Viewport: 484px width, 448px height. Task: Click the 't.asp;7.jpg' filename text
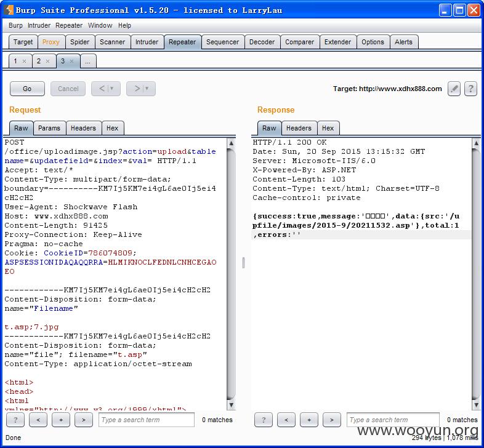31,327
